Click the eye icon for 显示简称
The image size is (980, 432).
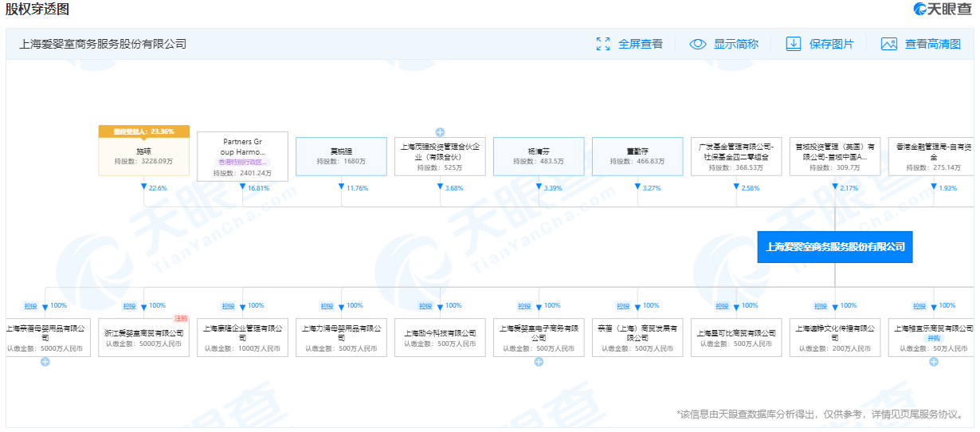click(x=698, y=44)
